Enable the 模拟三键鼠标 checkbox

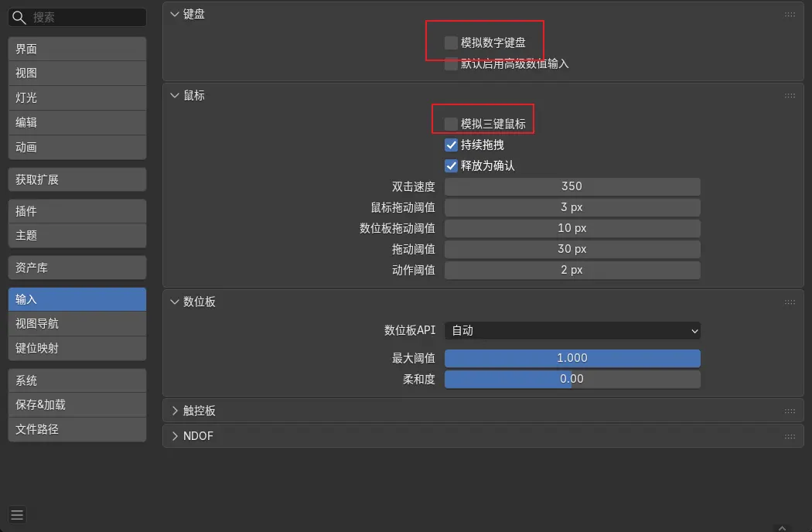point(451,124)
